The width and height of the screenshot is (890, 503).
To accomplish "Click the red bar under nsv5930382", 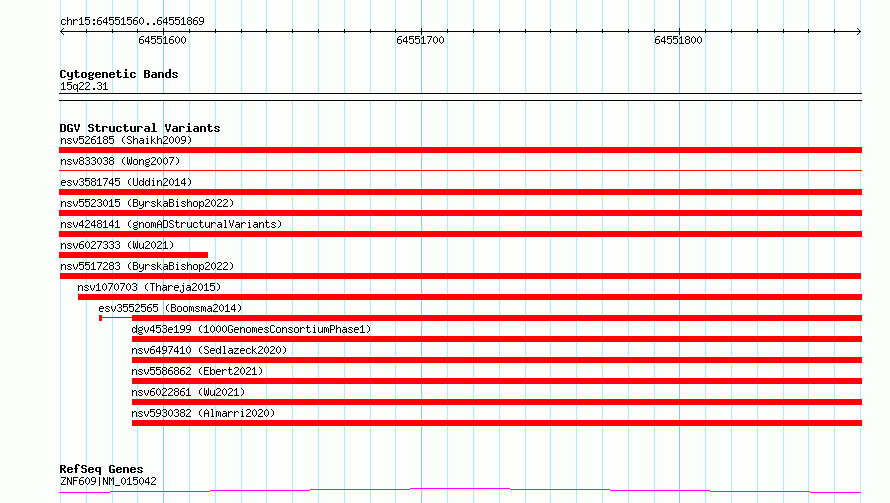I will [497, 423].
